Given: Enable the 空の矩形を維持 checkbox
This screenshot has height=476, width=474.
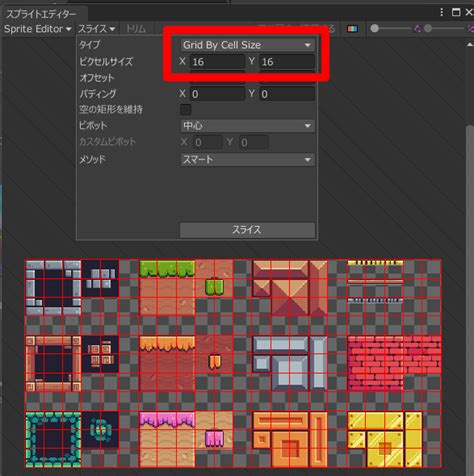Looking at the screenshot, I should 186,110.
